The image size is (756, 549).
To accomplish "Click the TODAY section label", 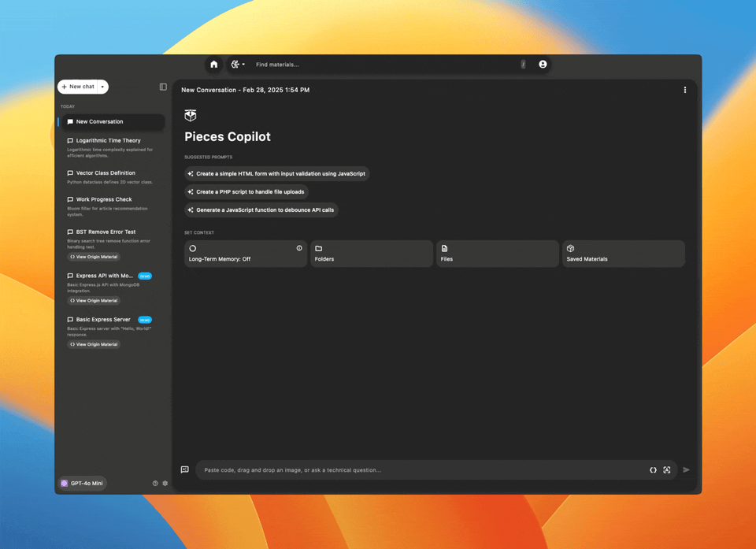I will pyautogui.click(x=68, y=106).
